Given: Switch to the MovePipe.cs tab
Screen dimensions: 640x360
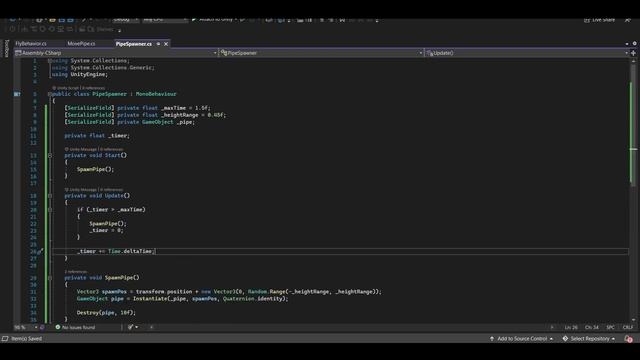Looking at the screenshot, I should point(81,44).
